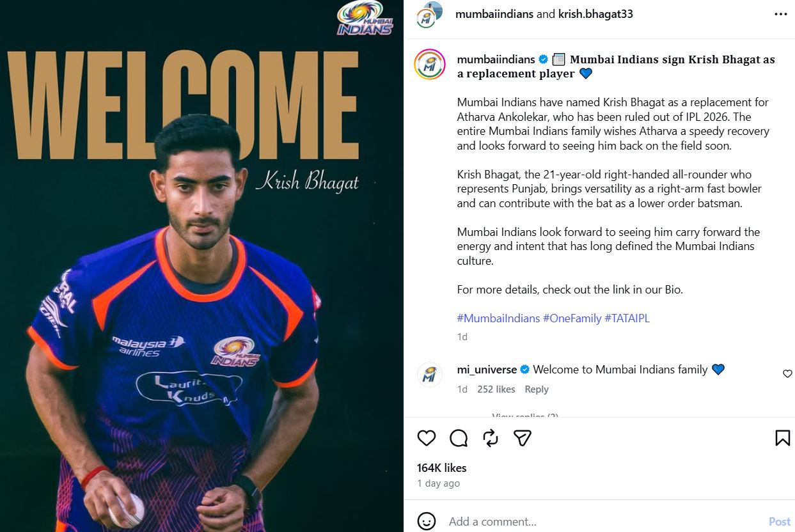Reply to mi_universe comment

point(537,389)
